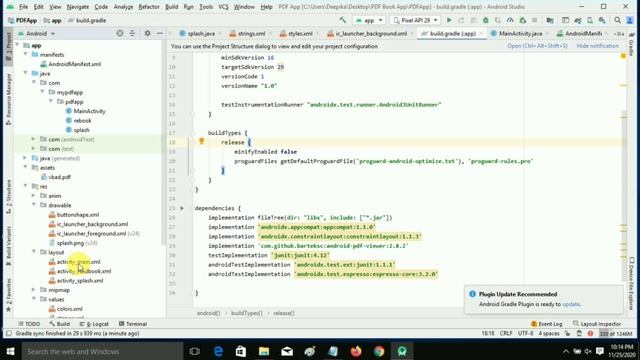Click the Open (Ctrl+Alt+Shift+S) link

pos(537,46)
